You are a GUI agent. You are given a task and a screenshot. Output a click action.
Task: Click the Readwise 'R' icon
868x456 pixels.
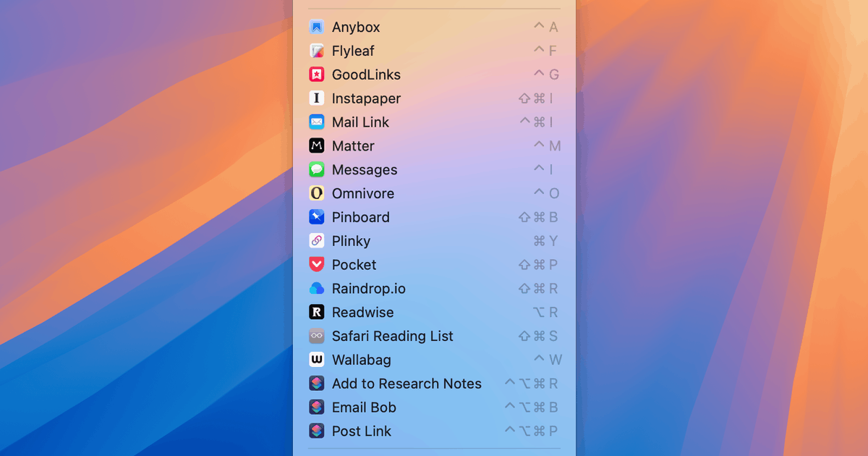[317, 313]
